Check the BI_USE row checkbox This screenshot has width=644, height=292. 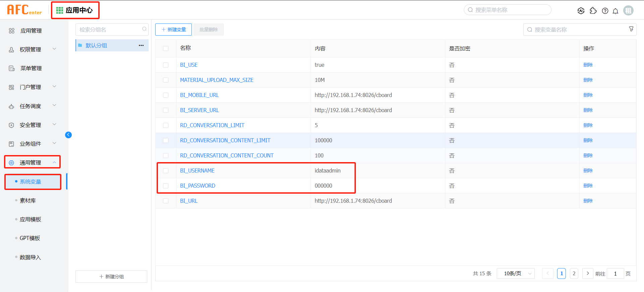(166, 65)
